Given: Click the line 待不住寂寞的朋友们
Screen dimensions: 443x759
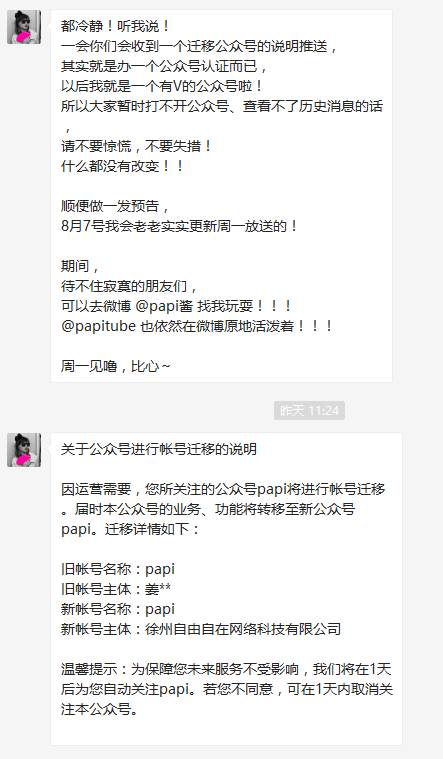Looking at the screenshot, I should coord(129,286).
